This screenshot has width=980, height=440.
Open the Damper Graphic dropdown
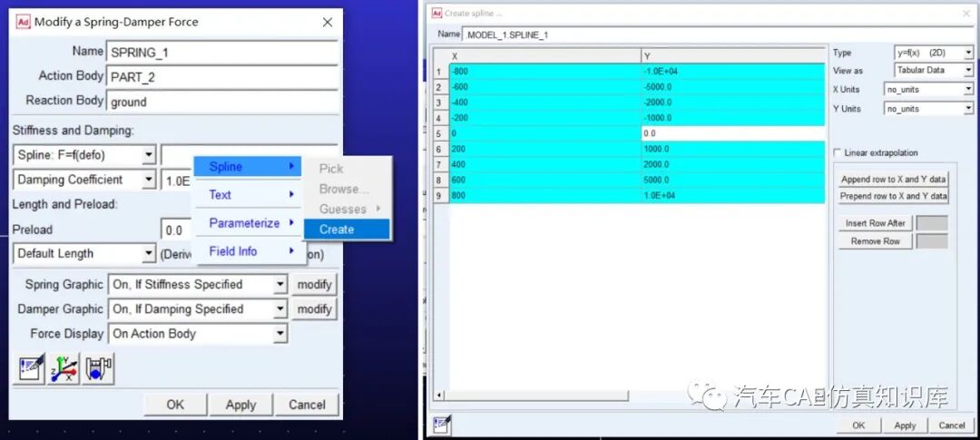click(280, 309)
